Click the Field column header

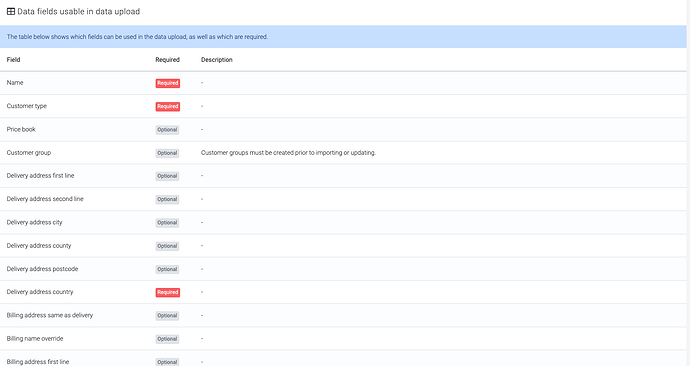(x=13, y=60)
